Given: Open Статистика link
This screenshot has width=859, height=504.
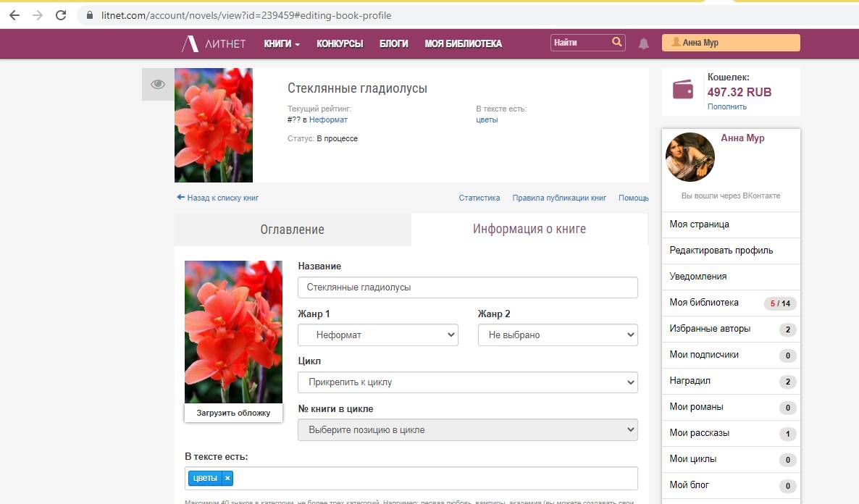Looking at the screenshot, I should (x=479, y=198).
